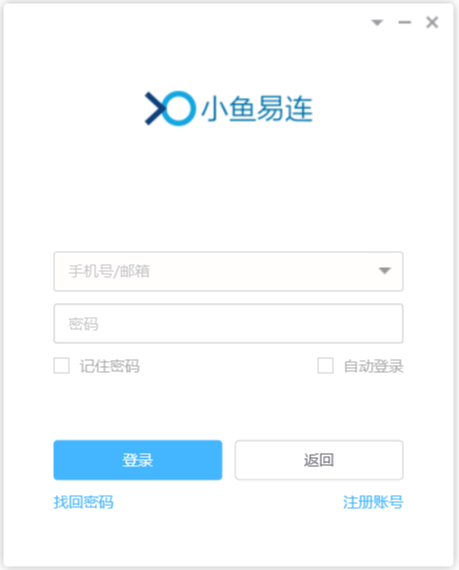
Task: Click the 小鱼易连 brand name text
Action: [257, 109]
